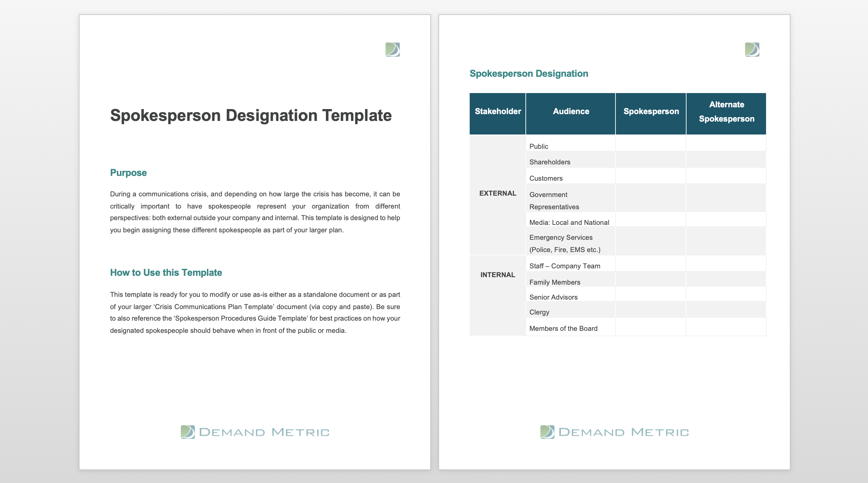Click the paragraph starting 'This template is ready'

click(255, 312)
